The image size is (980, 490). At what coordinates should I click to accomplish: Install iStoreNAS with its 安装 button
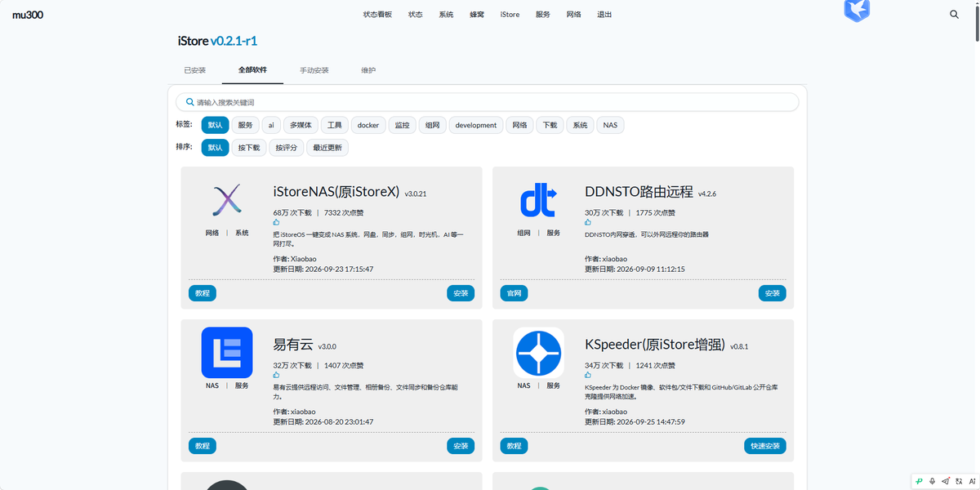pyautogui.click(x=461, y=293)
